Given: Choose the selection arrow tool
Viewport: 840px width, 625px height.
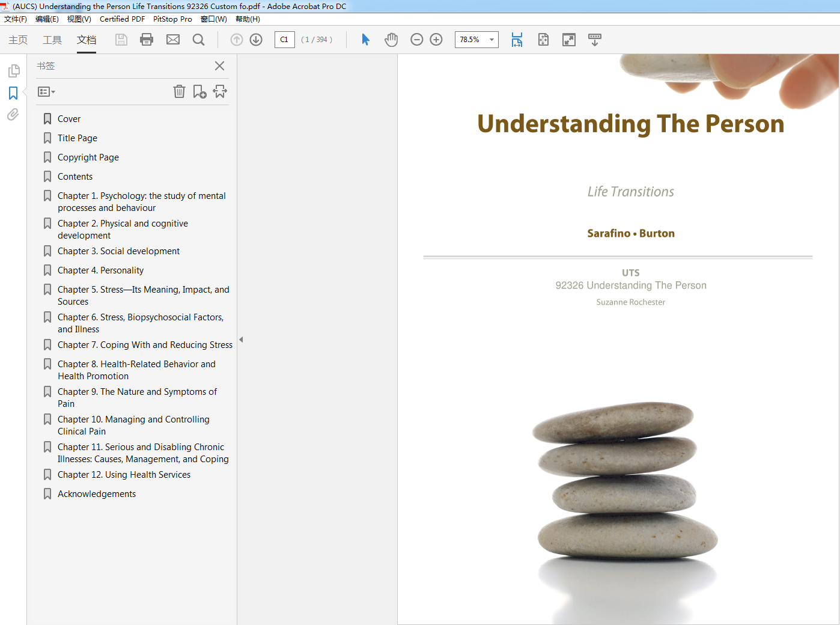Looking at the screenshot, I should tap(365, 40).
